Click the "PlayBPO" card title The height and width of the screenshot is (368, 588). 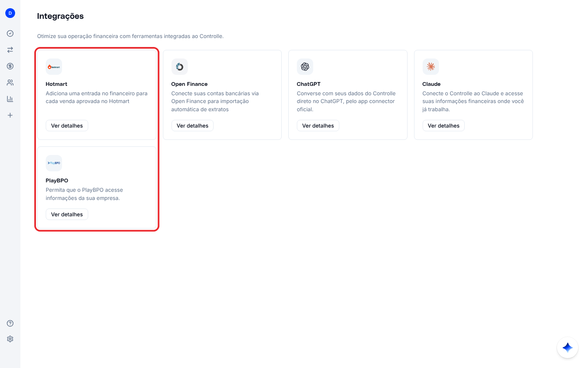click(x=57, y=181)
